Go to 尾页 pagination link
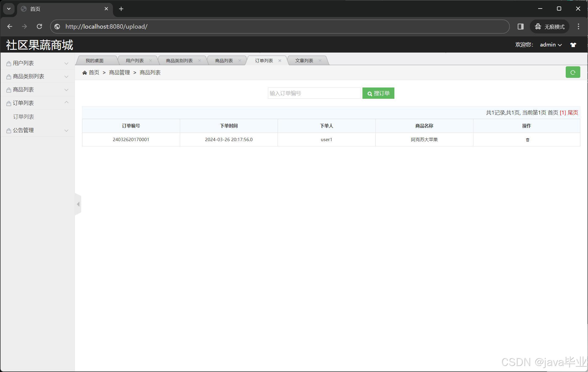588x372 pixels. (x=573, y=113)
